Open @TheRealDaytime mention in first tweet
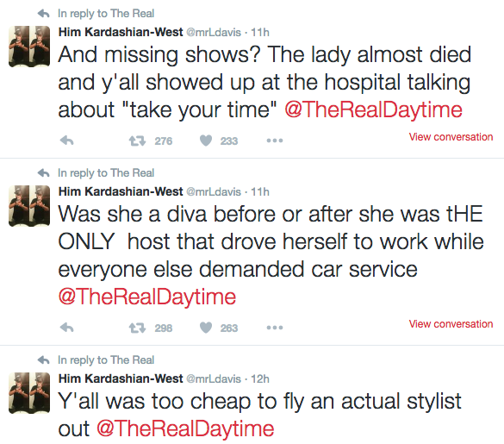Screen dimensions: 504x444 click(x=373, y=109)
